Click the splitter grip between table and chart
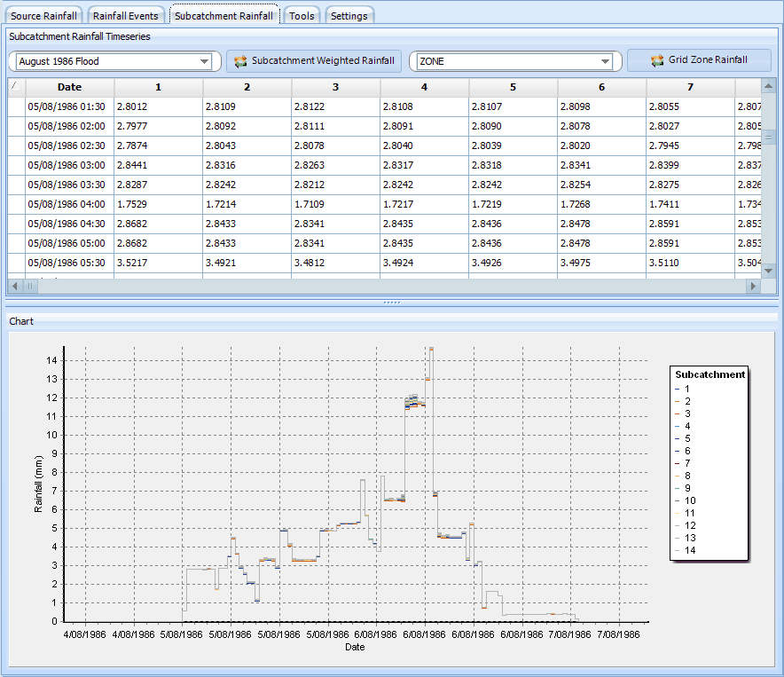The width and height of the screenshot is (784, 677). tap(391, 303)
